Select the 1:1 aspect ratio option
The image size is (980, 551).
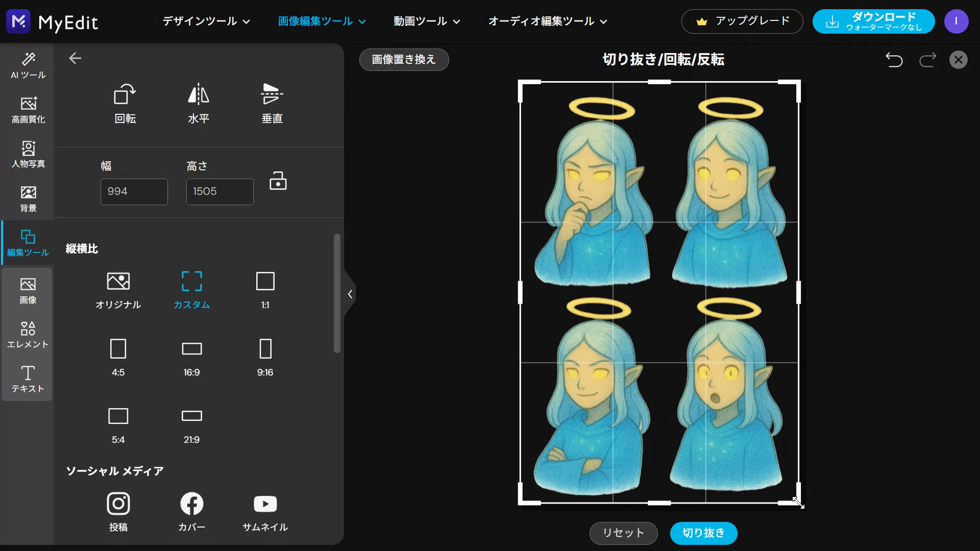click(x=265, y=282)
